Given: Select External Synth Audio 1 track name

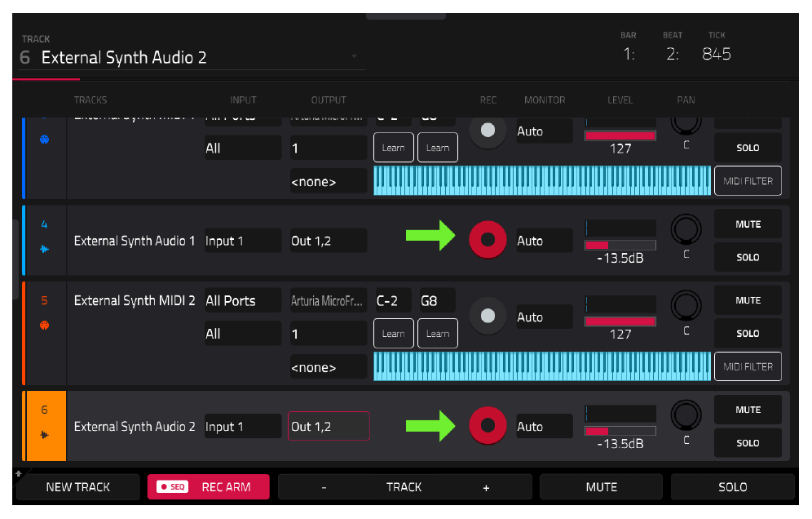Looking at the screenshot, I should click(x=135, y=241).
